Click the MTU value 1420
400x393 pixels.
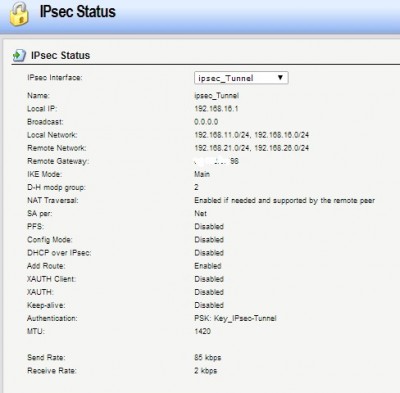tap(202, 331)
